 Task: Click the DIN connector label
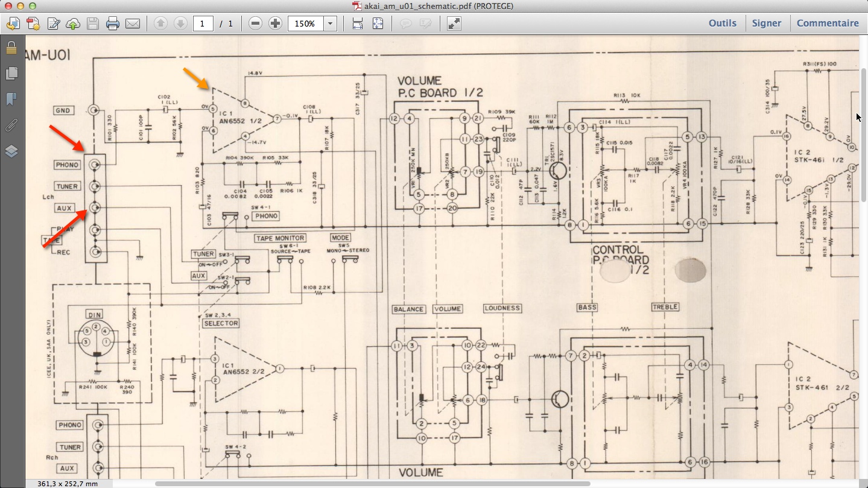[x=95, y=315]
